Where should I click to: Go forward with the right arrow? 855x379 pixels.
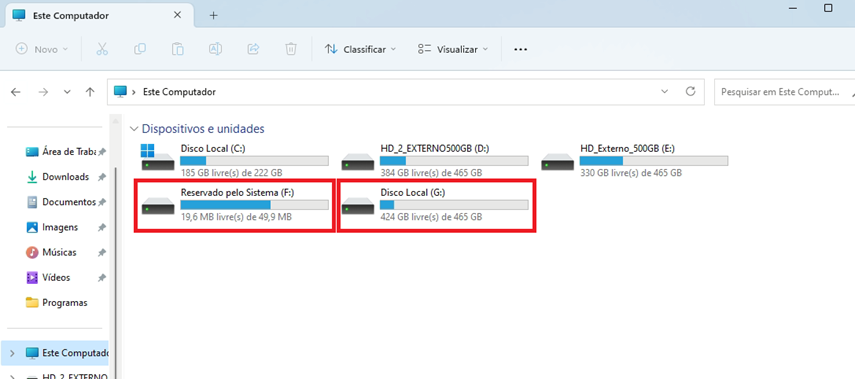click(43, 92)
